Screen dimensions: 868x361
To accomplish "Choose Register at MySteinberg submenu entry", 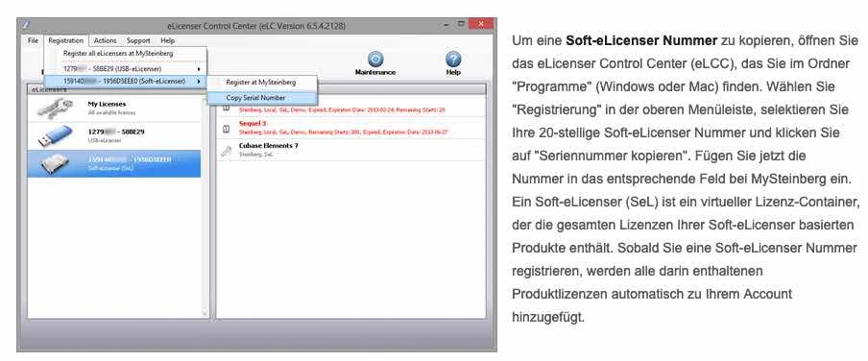I will coord(262,82).
